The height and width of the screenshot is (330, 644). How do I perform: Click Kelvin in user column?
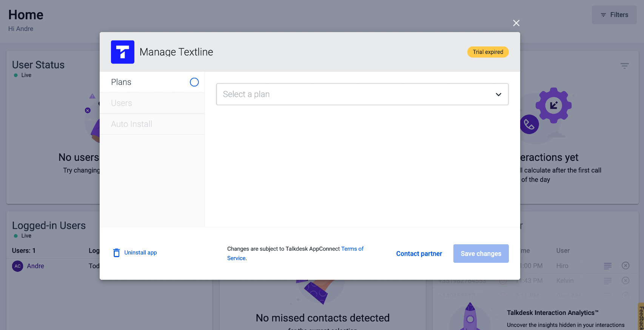coord(565,281)
